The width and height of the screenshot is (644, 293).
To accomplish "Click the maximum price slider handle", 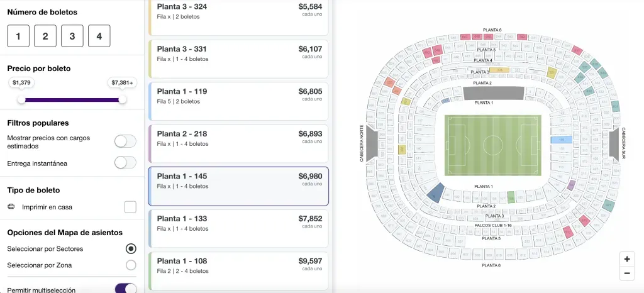I will [122, 99].
